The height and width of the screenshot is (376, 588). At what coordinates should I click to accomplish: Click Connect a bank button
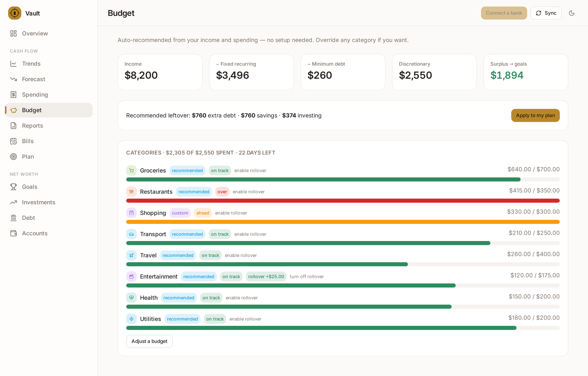[x=504, y=13]
